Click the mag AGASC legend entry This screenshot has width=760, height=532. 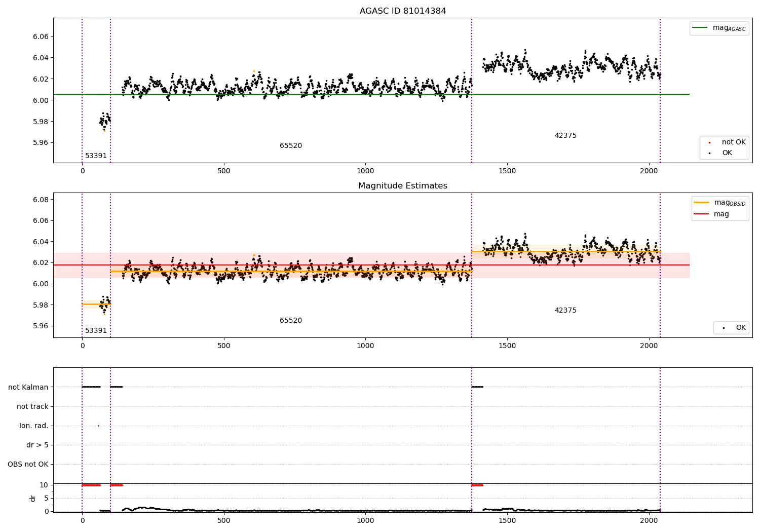[719, 28]
